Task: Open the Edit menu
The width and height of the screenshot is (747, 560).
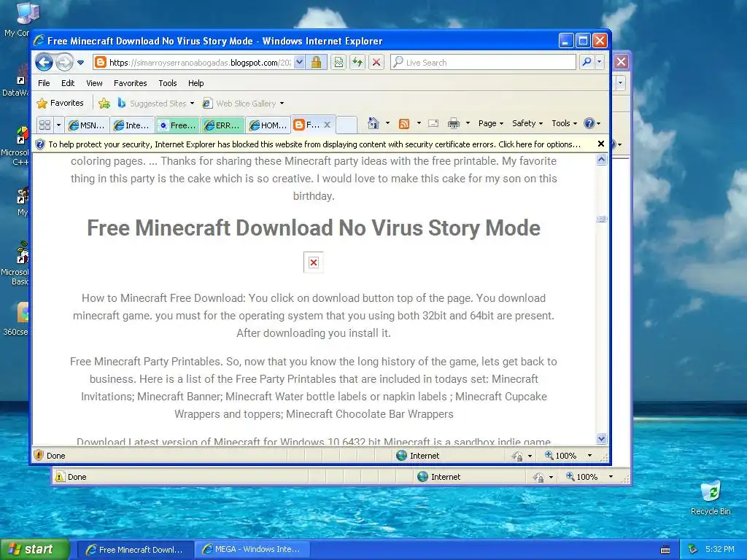Action: point(68,83)
